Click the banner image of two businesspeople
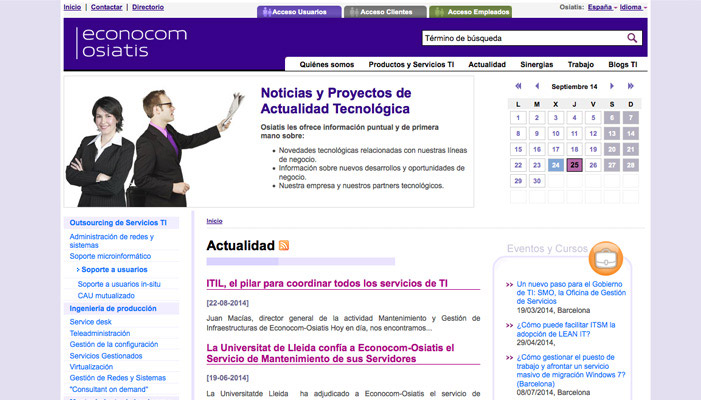 click(156, 147)
